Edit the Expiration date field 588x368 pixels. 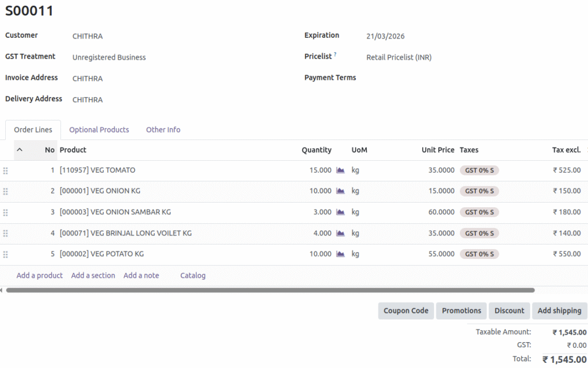385,36
